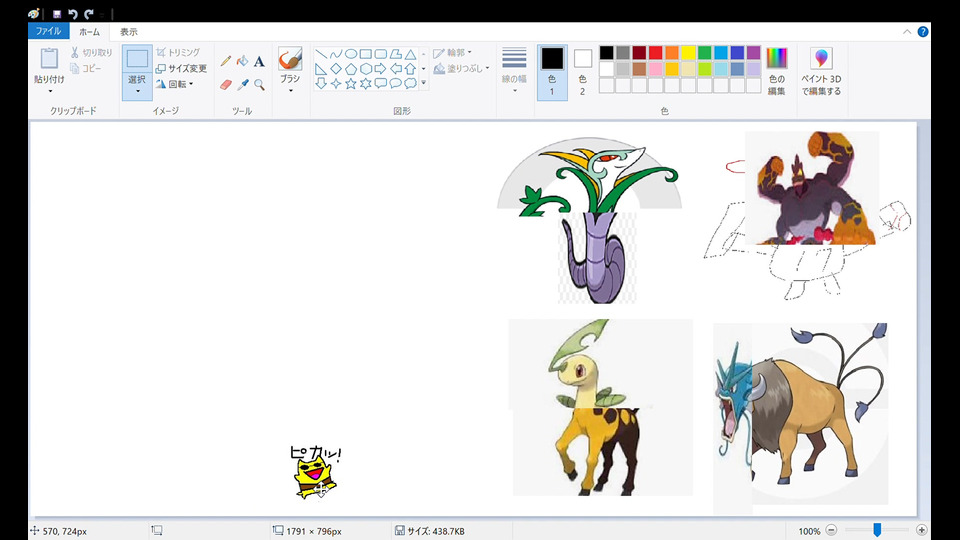Choose the Line shape
Screen dimensions: 960x540
pos(321,54)
